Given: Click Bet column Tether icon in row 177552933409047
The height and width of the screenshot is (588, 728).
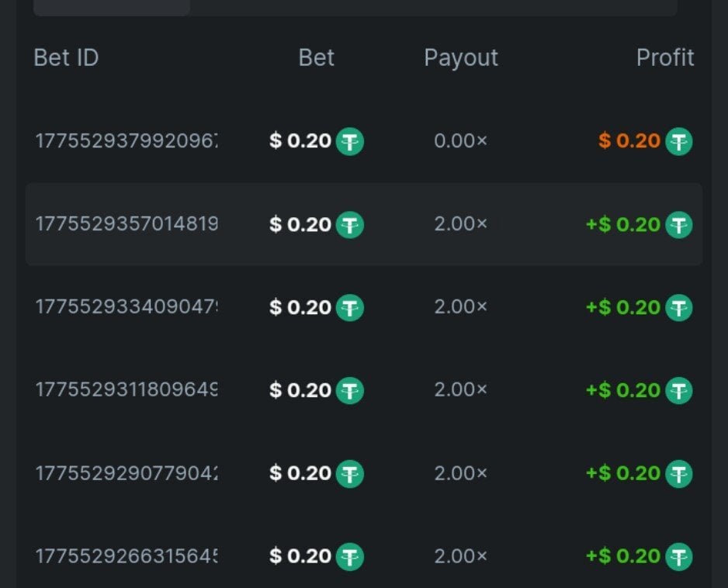Looking at the screenshot, I should [x=349, y=308].
